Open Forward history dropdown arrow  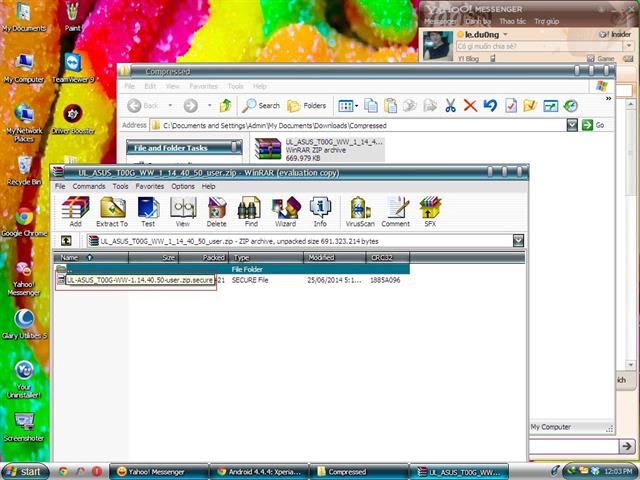[210, 106]
